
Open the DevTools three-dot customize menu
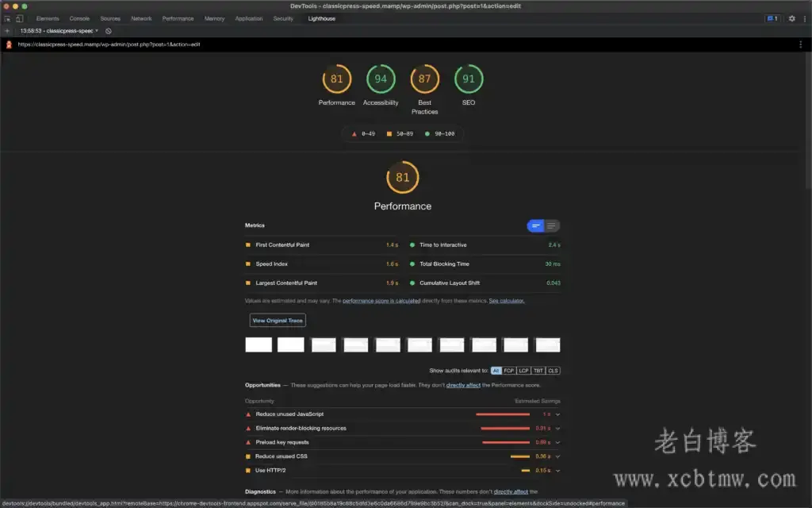(x=803, y=18)
